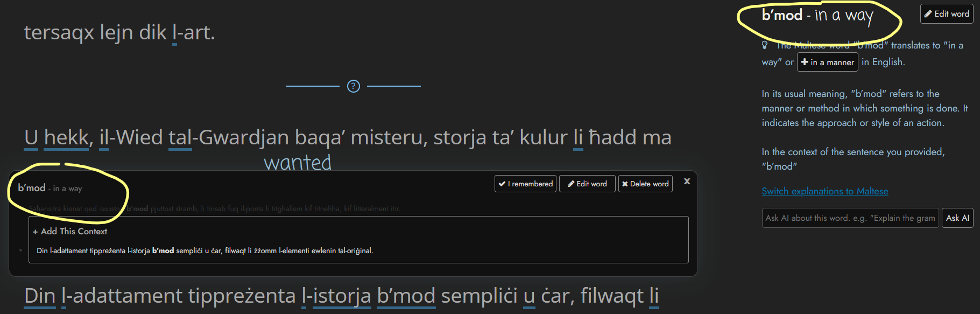Add the "in a manner" translation
Viewport: 980px width, 314px height.
827,62
